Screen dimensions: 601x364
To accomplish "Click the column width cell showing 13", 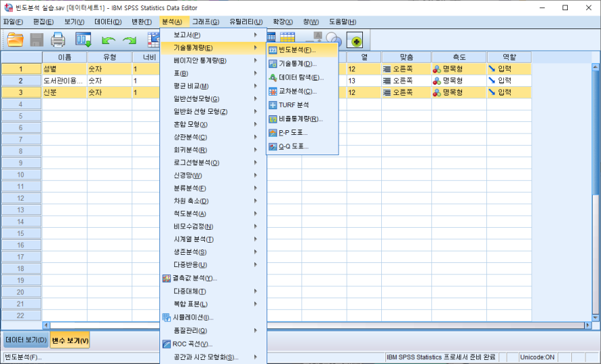I will click(364, 81).
